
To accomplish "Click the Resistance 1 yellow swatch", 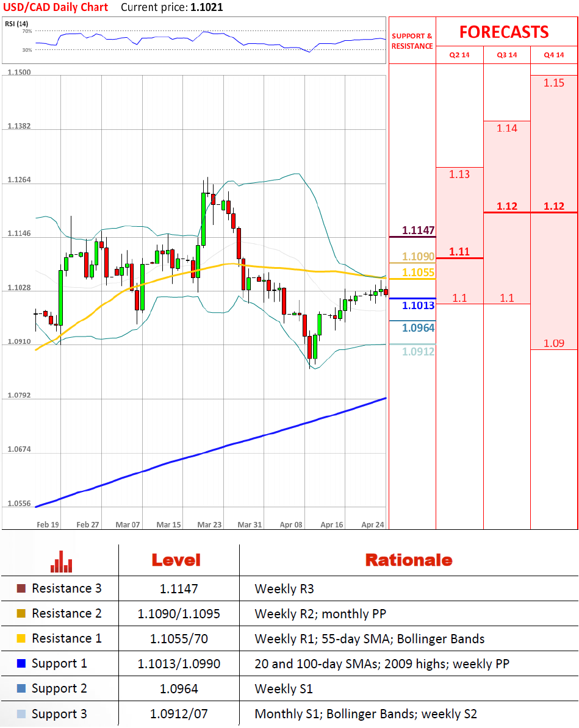I will click(x=21, y=638).
